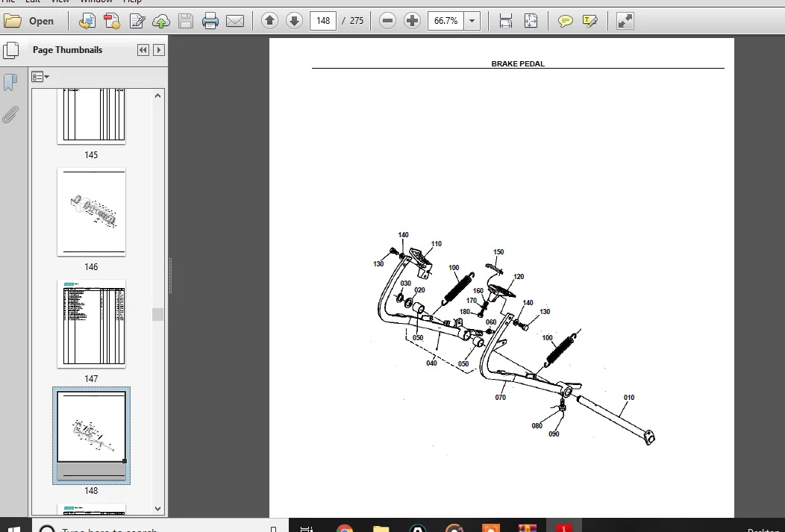Click the Task View taskbar icon
Image resolution: width=785 pixels, height=532 pixels.
pos(307,528)
